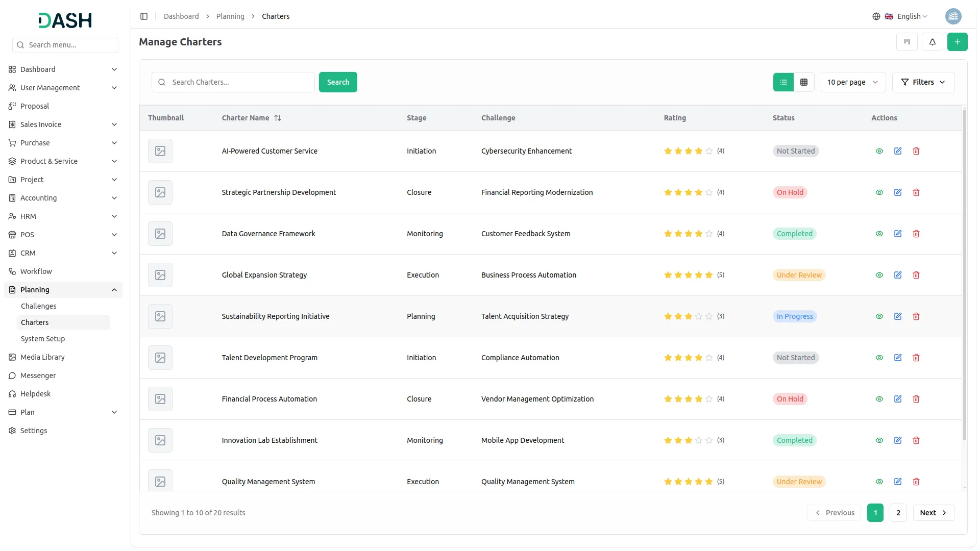The height and width of the screenshot is (551, 980).
Task: View the AI-Powered Customer Service charter
Action: point(879,151)
